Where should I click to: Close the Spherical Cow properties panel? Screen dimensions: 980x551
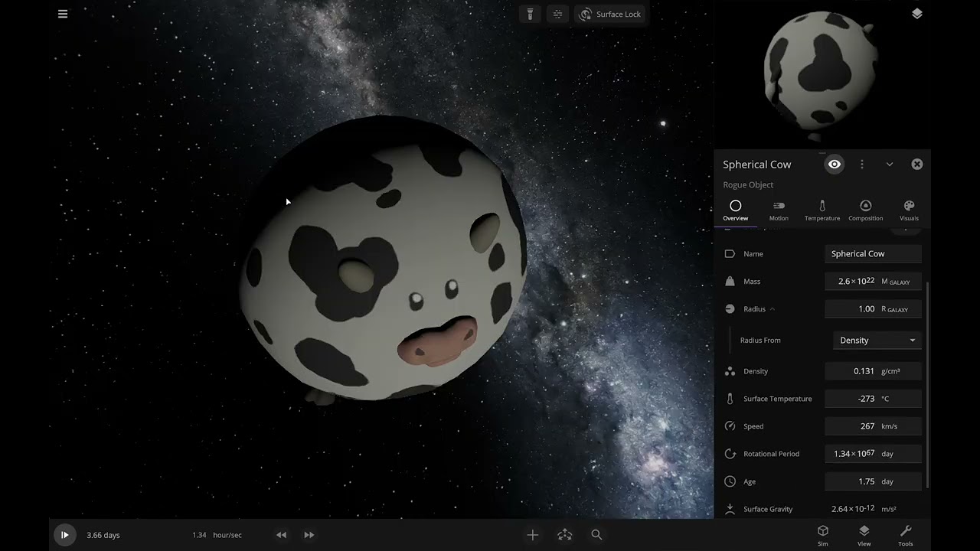click(x=917, y=165)
